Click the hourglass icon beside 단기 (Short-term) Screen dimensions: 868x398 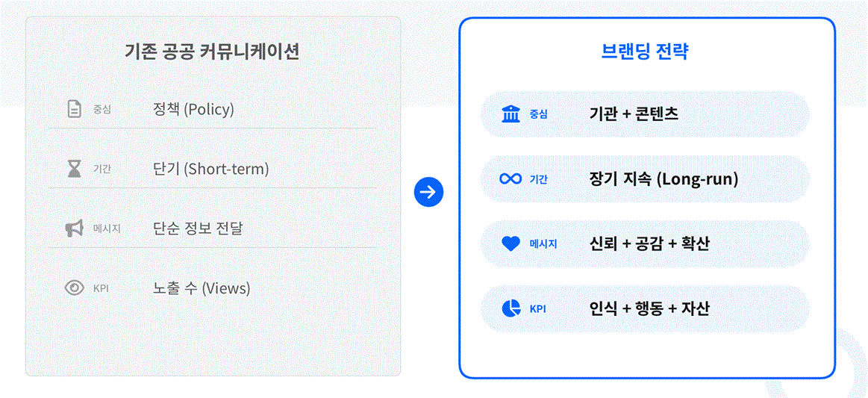click(74, 169)
